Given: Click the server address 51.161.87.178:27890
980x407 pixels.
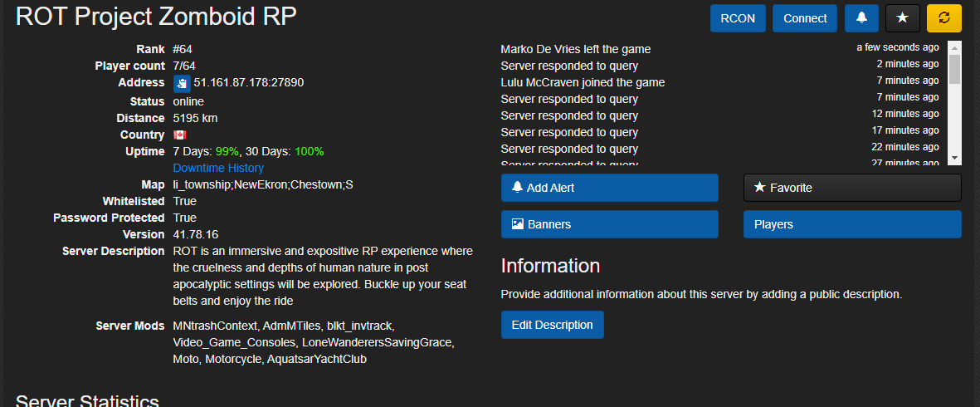Looking at the screenshot, I should point(249,82).
